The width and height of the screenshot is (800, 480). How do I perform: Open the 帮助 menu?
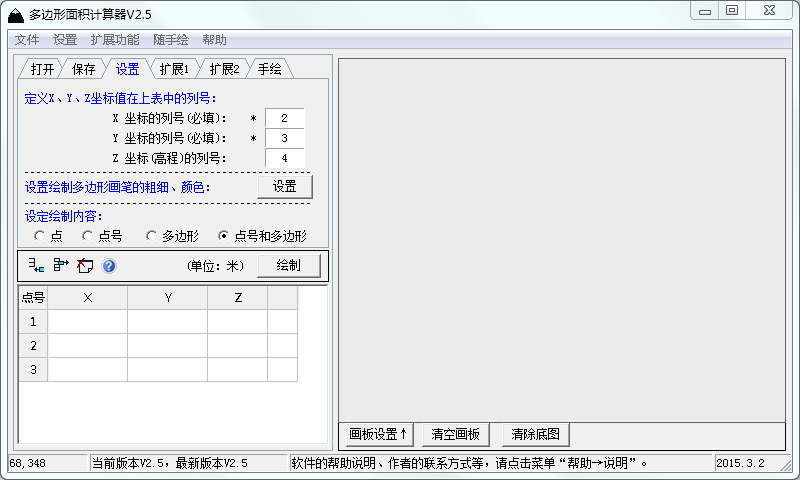point(214,40)
